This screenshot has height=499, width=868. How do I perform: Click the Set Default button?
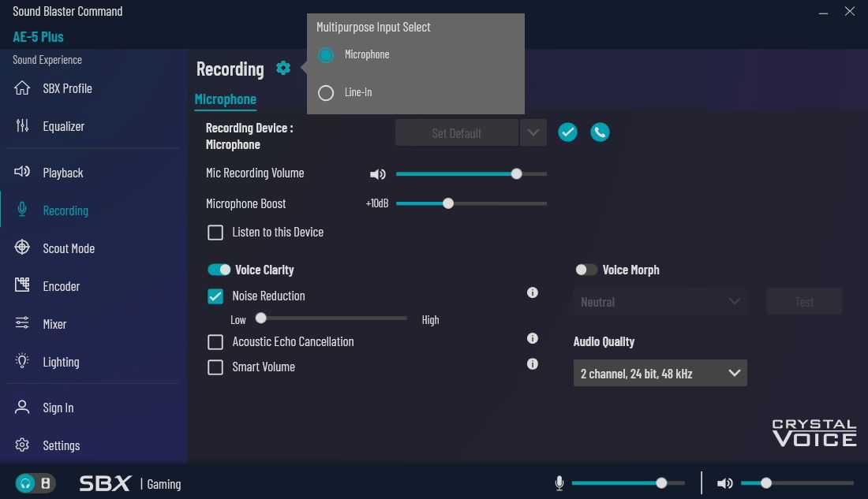pos(457,132)
